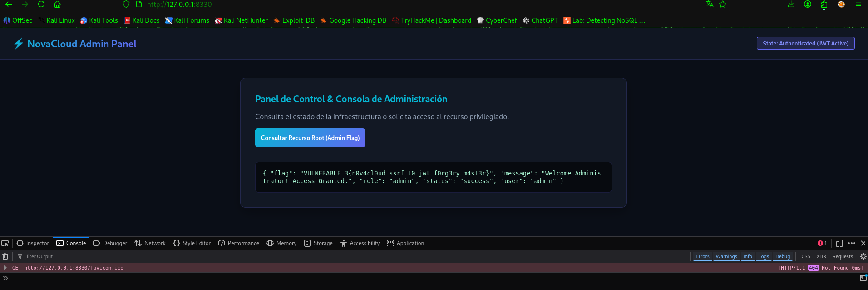Switch to the Storage tab
The image size is (868, 290).
[x=319, y=243]
